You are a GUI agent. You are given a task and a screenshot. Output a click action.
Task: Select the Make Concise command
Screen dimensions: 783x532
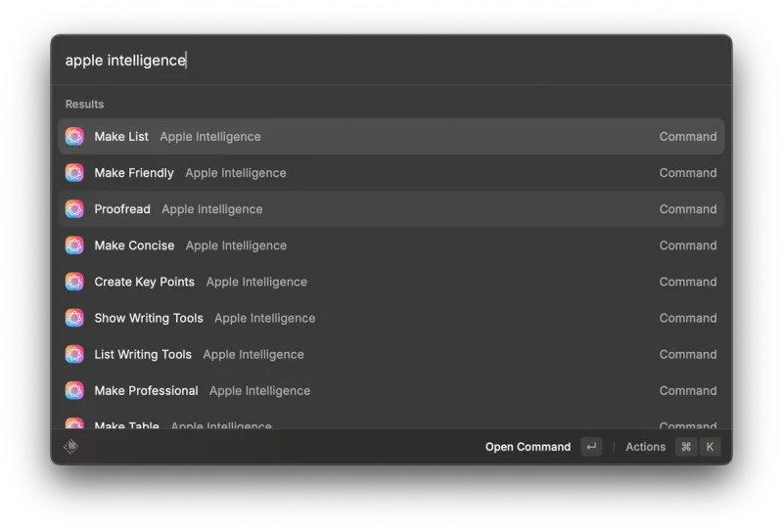click(391, 245)
